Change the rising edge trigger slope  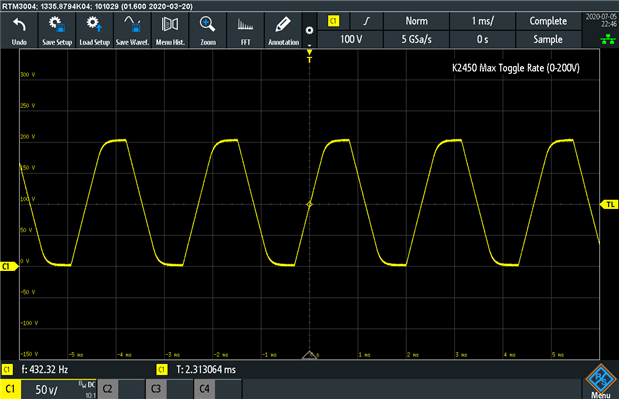pyautogui.click(x=367, y=21)
